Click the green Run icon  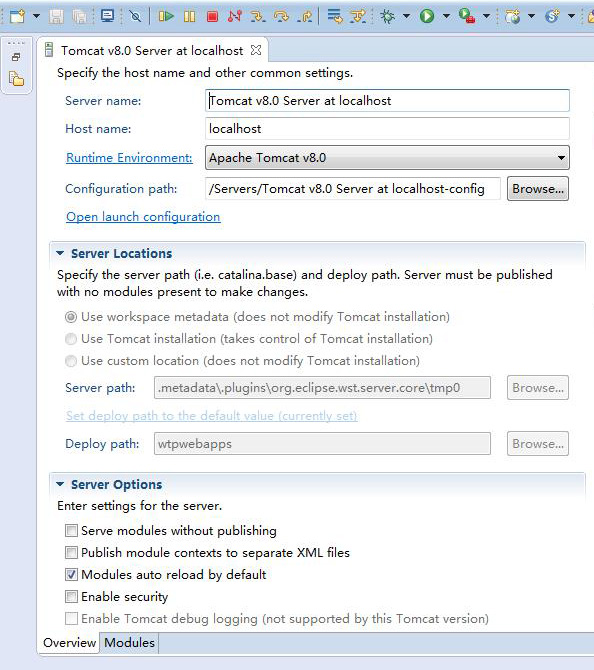pos(426,17)
